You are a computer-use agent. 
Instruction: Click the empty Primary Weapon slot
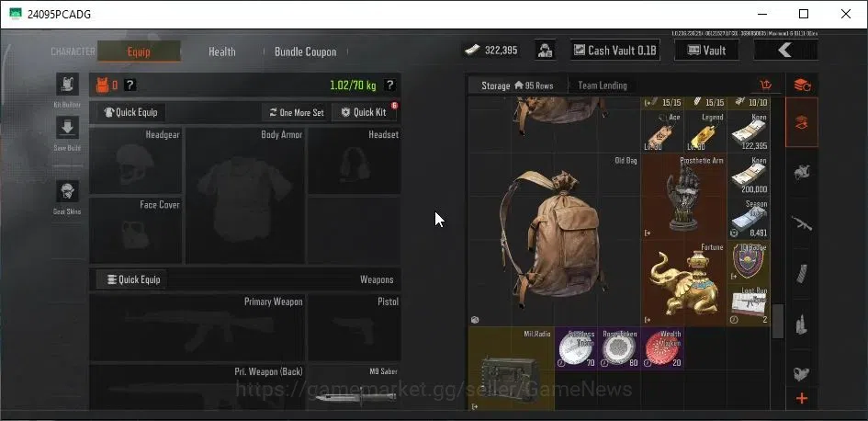point(197,328)
